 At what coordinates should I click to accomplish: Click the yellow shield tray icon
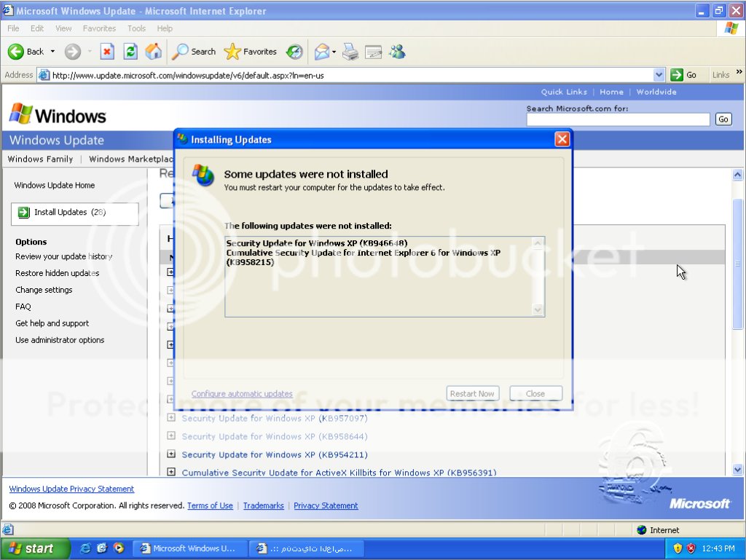678,548
